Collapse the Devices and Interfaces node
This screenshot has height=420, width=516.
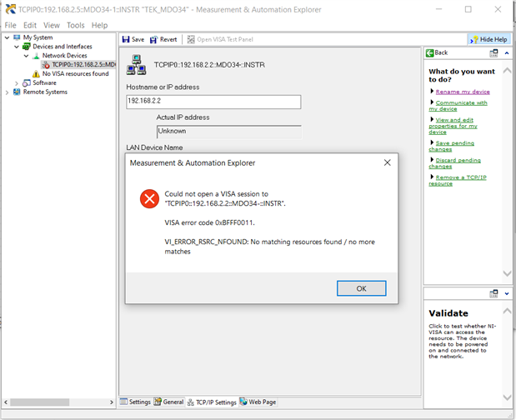click(17, 47)
